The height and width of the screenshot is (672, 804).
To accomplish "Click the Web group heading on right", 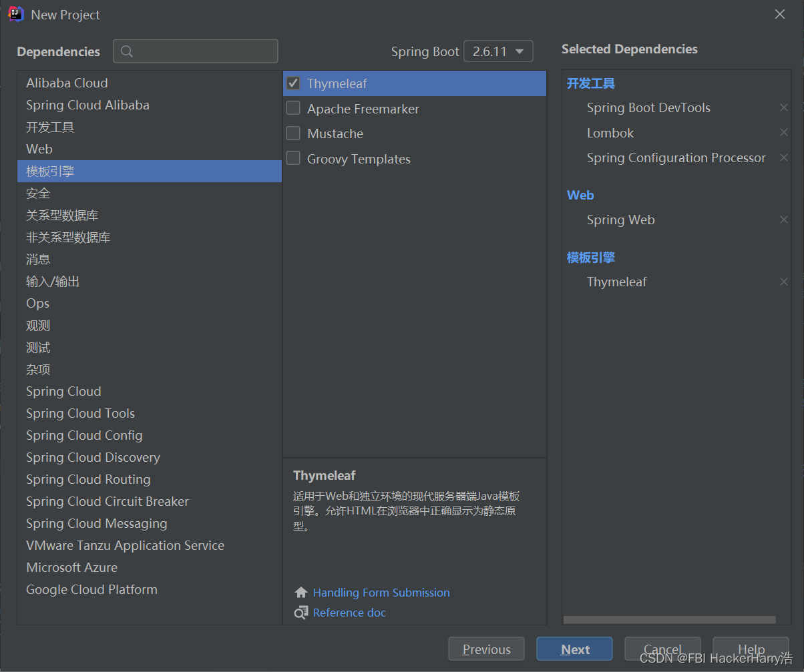I will click(x=580, y=195).
